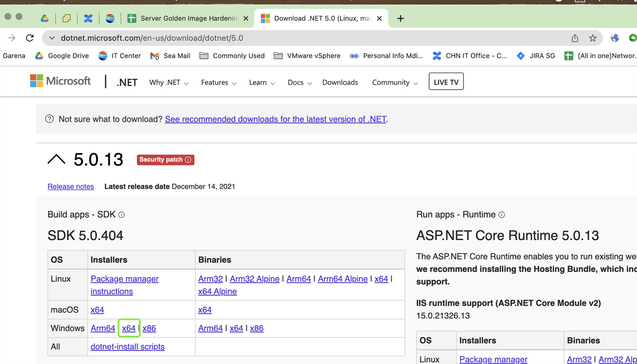Viewport: 637px width, 364px height.
Task: Expand the Learn menu
Action: pos(262,82)
